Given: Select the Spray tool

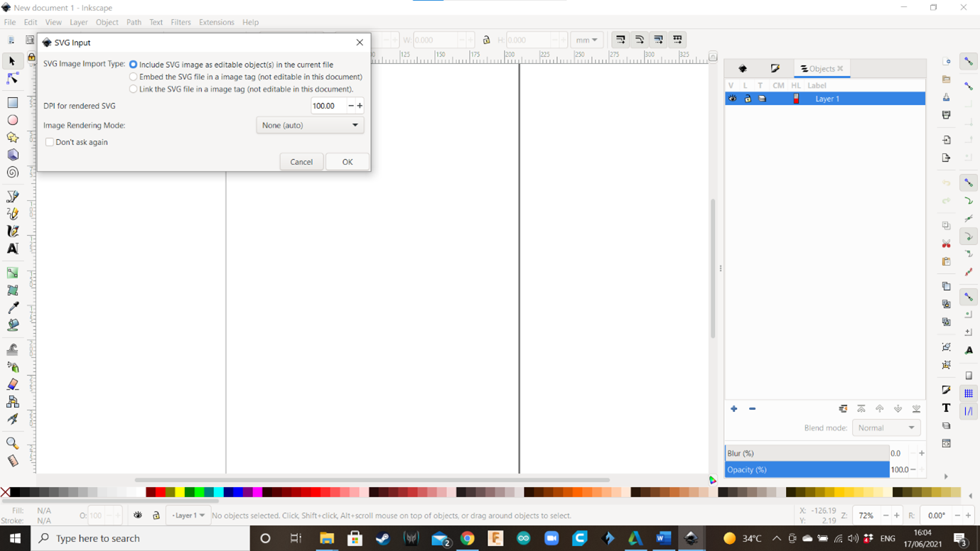Looking at the screenshot, I should tap(12, 367).
